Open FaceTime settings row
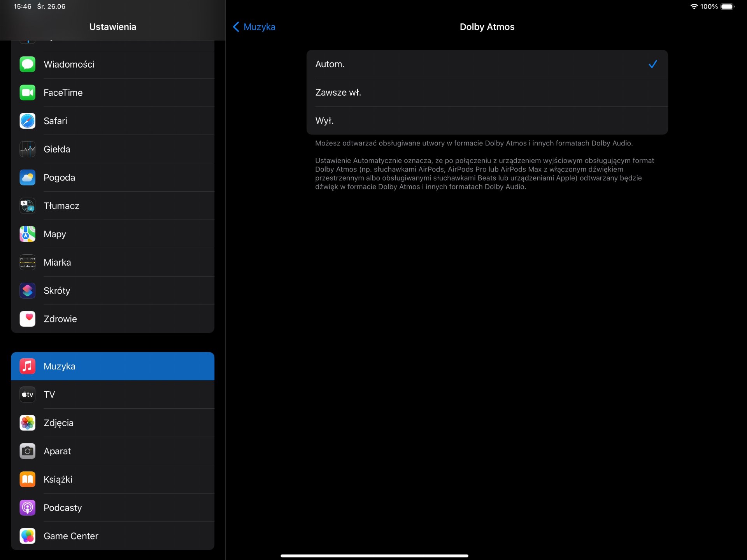Image resolution: width=747 pixels, height=560 pixels. click(113, 93)
